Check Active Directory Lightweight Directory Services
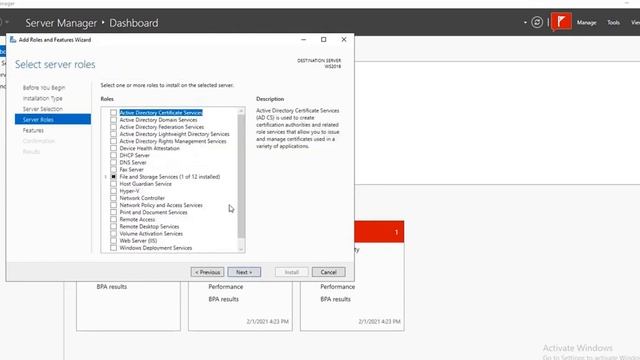The height and width of the screenshot is (360, 640). (x=113, y=134)
